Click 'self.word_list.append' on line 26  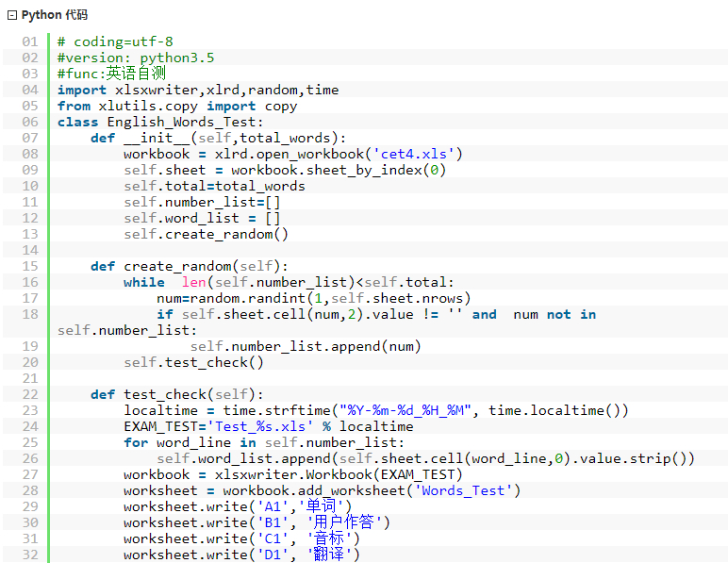click(243, 458)
